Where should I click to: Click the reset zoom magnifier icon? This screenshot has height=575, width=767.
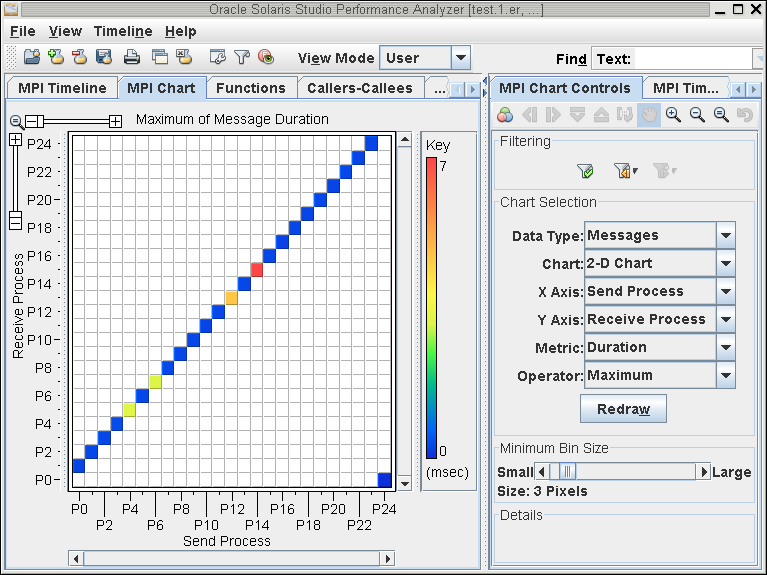pos(721,115)
